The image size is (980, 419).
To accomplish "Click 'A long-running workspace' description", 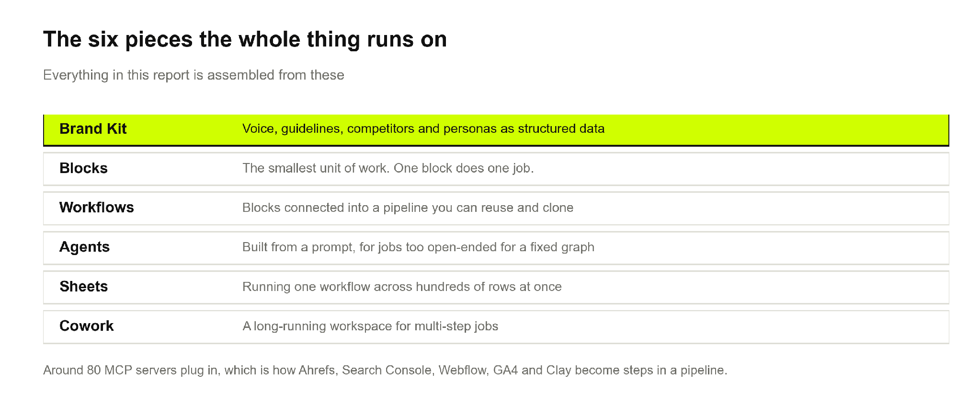I will pyautogui.click(x=370, y=326).
